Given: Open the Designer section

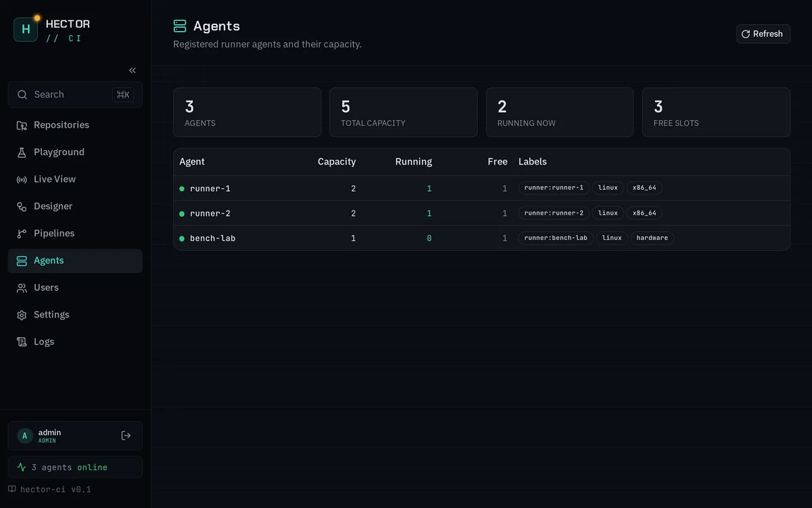Looking at the screenshot, I should [x=75, y=207].
